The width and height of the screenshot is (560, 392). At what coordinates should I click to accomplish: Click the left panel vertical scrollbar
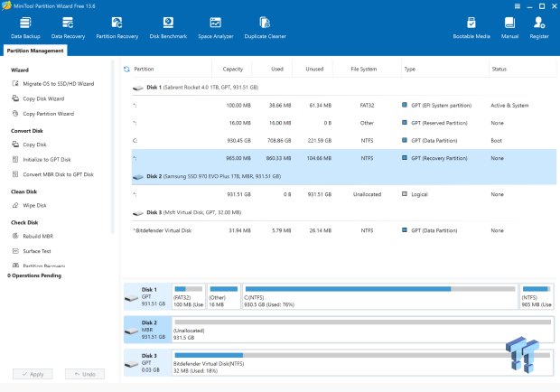coord(113,146)
